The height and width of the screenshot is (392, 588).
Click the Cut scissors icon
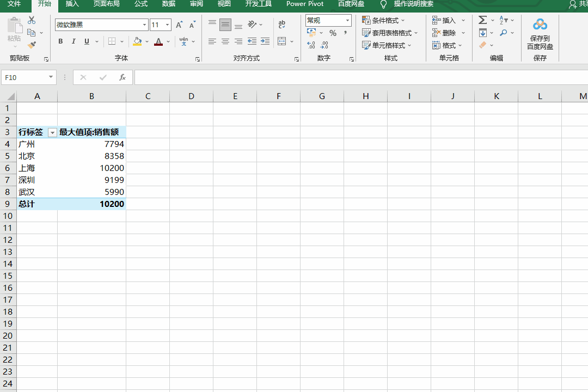point(32,20)
